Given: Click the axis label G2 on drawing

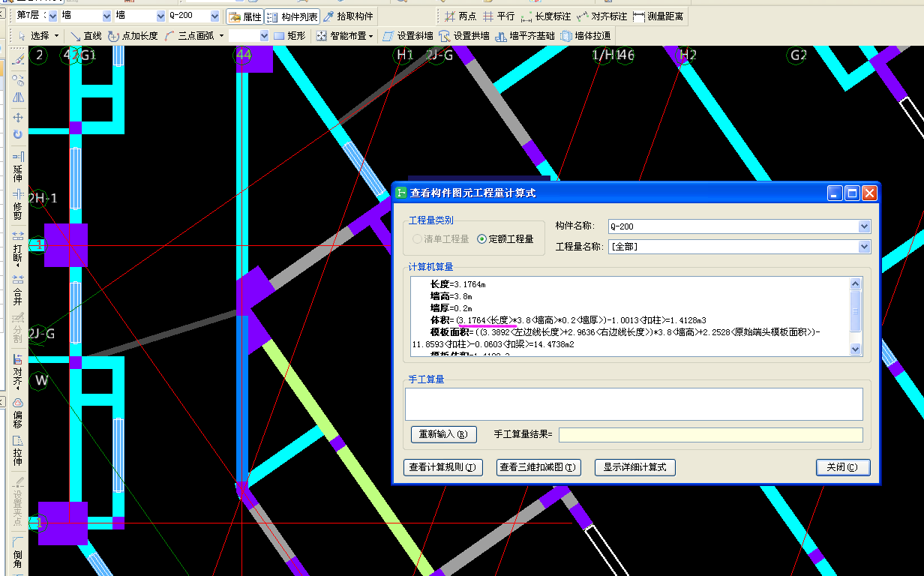Looking at the screenshot, I should coord(797,55).
